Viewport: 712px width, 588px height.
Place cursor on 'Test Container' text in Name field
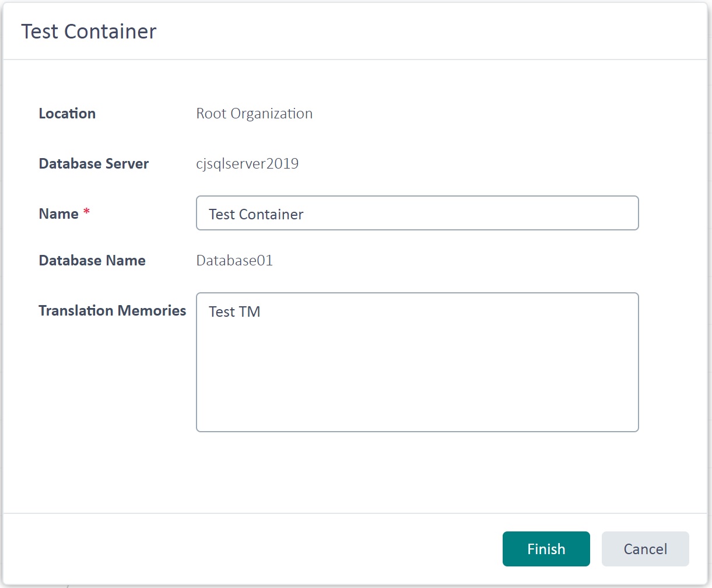pyautogui.click(x=256, y=214)
